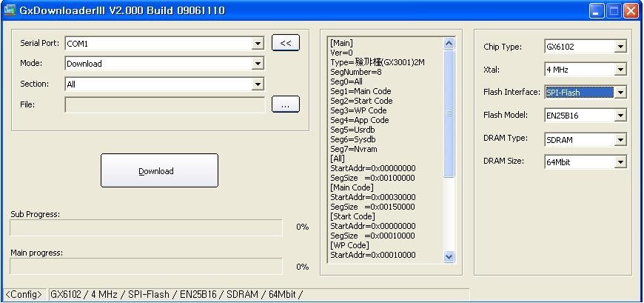Viewport: 644px width, 303px height.
Task: Open the Flash Interface SPI-Flash dropdown
Action: pyautogui.click(x=620, y=93)
